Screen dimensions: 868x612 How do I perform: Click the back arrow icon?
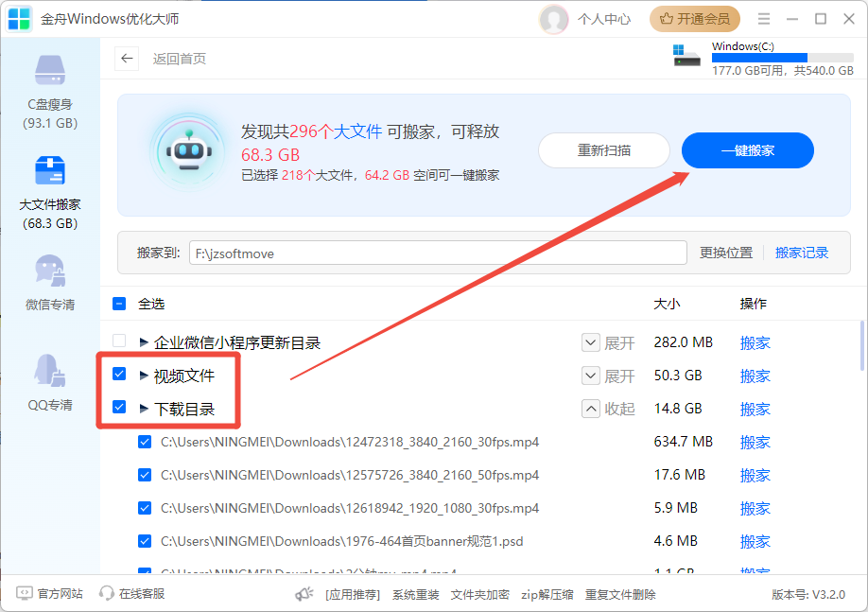click(x=127, y=59)
